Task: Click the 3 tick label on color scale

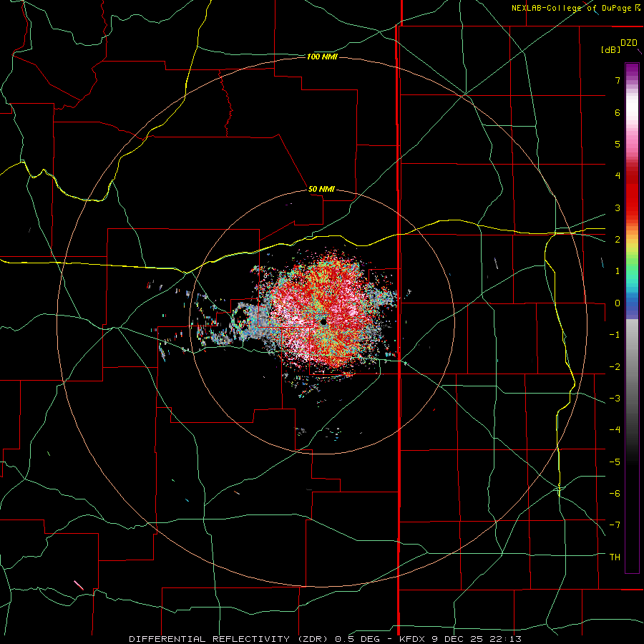Action: (618, 208)
